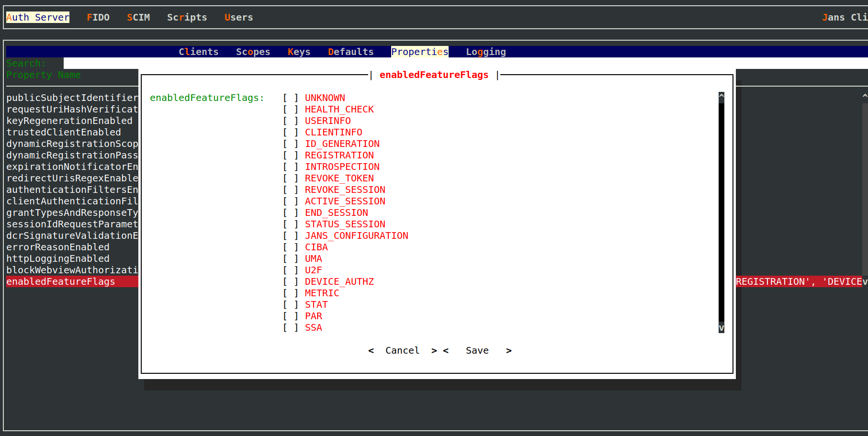Viewport: 868px width, 436px height.
Task: Toggle the REVOKE_TOKEN checkbox
Action: [291, 179]
